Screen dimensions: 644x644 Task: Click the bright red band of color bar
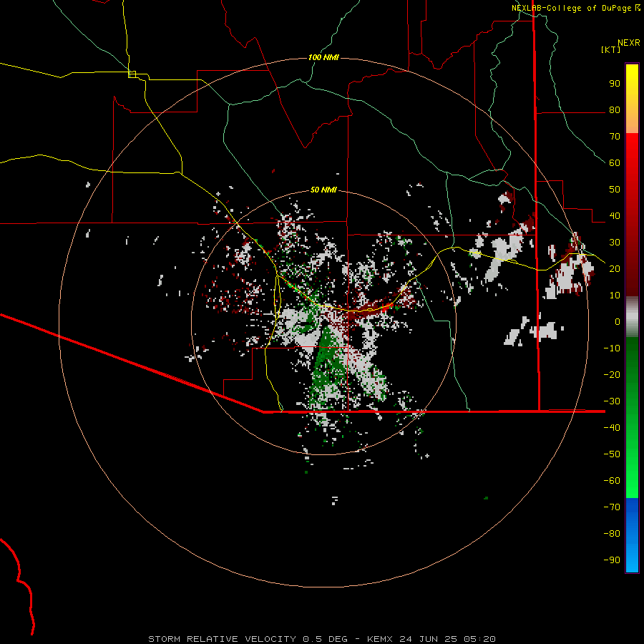tap(632, 154)
